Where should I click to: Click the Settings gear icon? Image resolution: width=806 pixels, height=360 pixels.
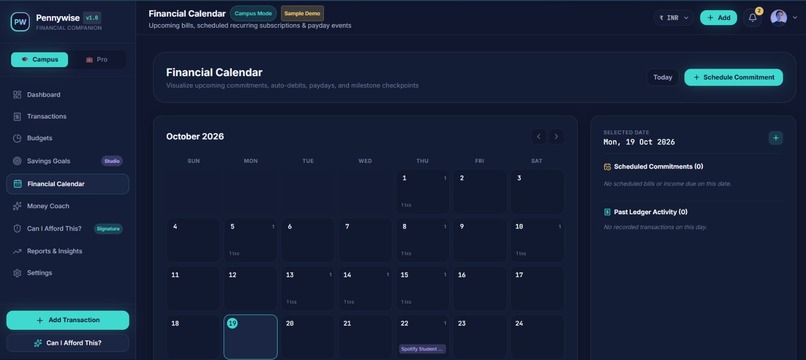coord(17,273)
